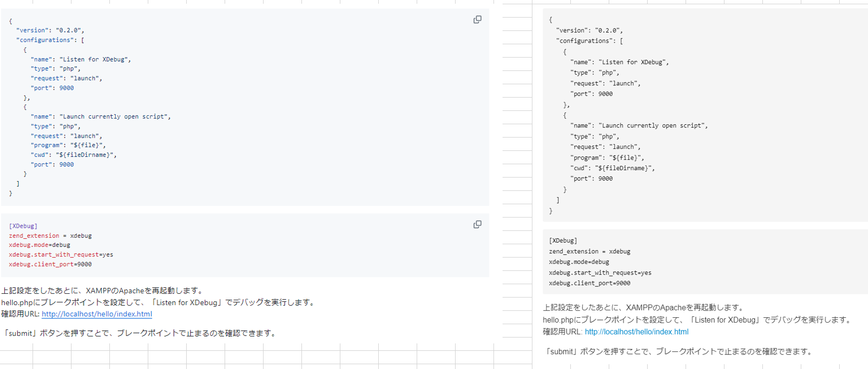Click red xdebug.start_with_request=yes line in left panel
868x369 pixels.
(61, 255)
